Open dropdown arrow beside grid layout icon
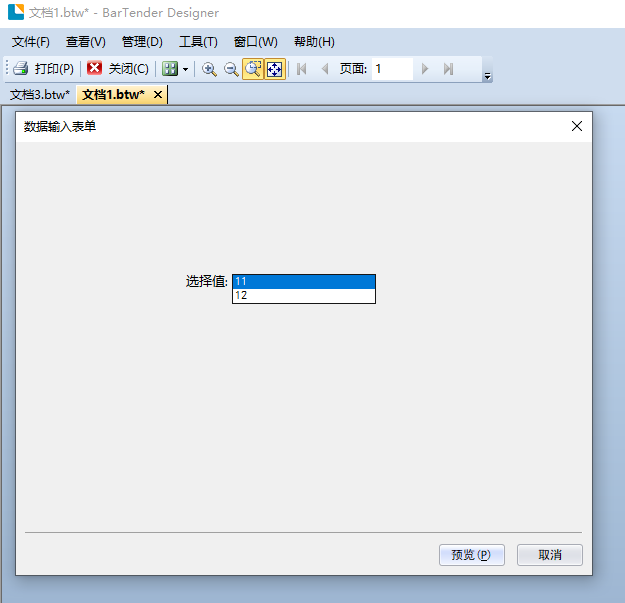625x603 pixels. pos(185,70)
